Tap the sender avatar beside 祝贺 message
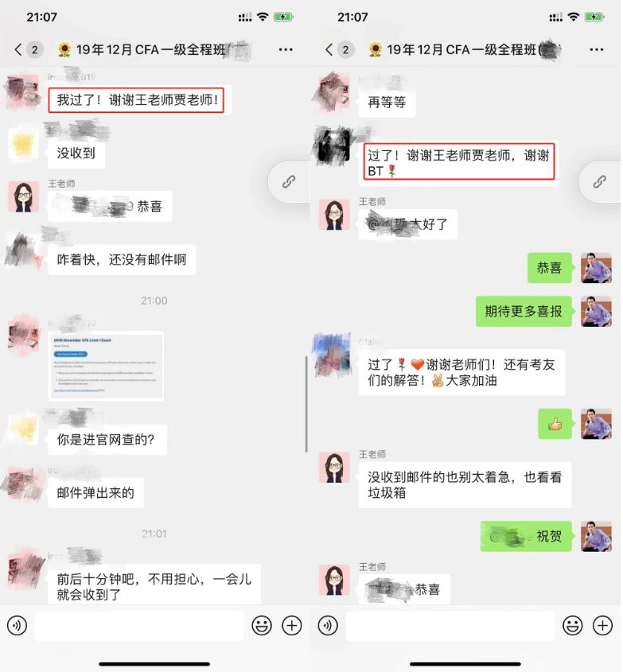 pyautogui.click(x=596, y=536)
